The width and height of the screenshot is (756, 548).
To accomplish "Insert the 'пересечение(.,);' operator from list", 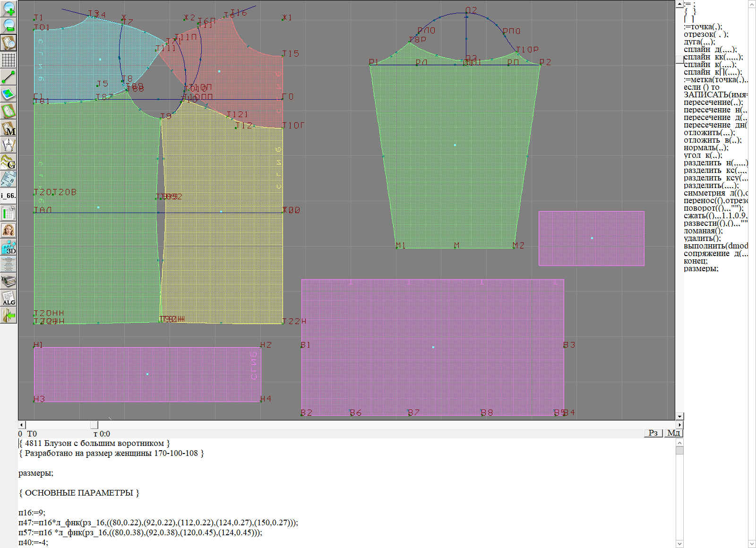I will (713, 103).
